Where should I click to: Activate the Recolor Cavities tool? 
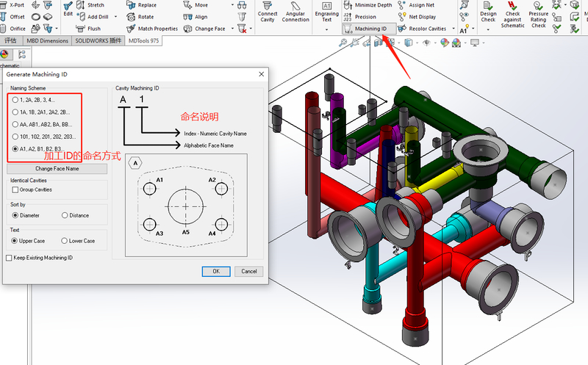(422, 29)
